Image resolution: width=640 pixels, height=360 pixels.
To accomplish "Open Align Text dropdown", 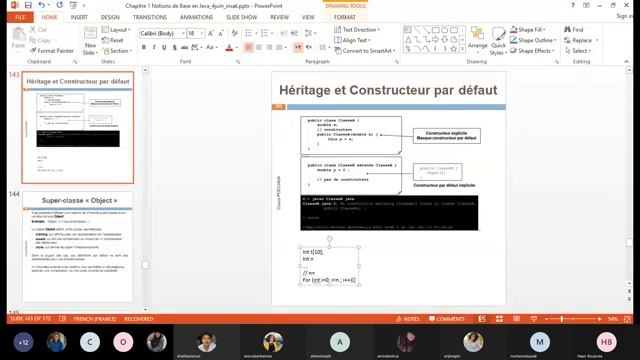I will pos(353,40).
